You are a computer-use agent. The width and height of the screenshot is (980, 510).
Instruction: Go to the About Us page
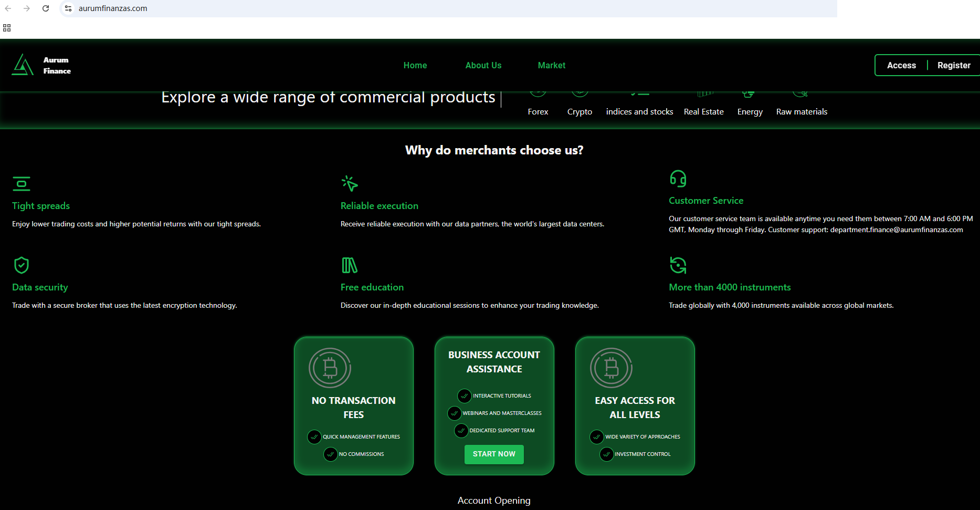click(483, 65)
